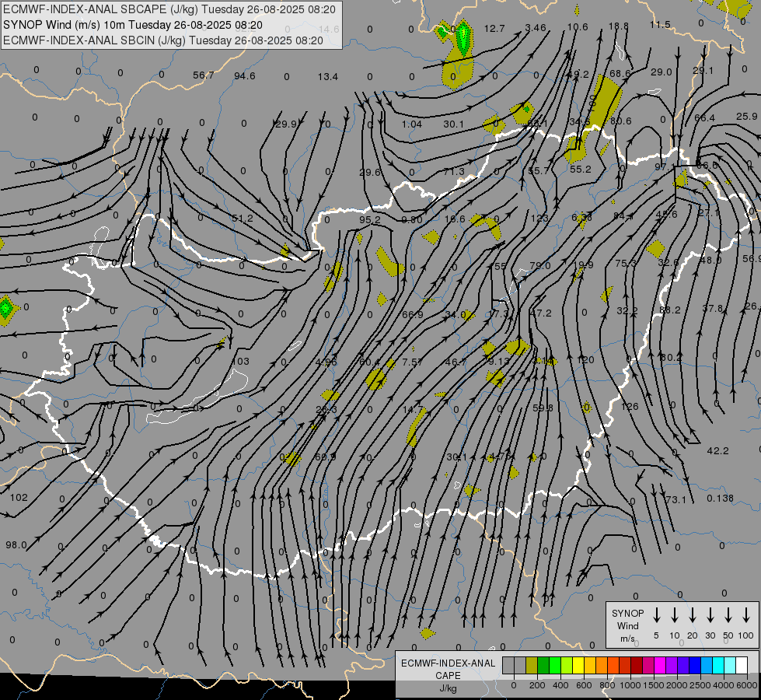Screen dimensions: 761x700
Task: Click the 10 m/s wind arrow in legend
Action: (674, 615)
